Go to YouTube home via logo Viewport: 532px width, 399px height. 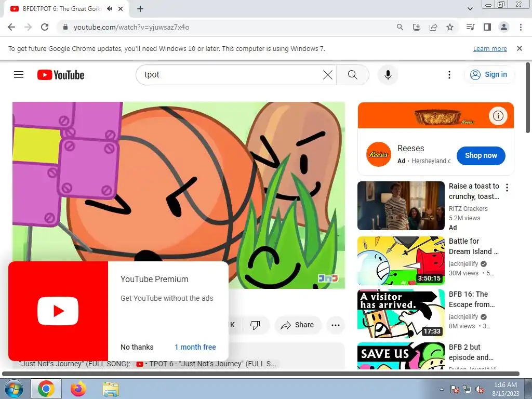(61, 75)
